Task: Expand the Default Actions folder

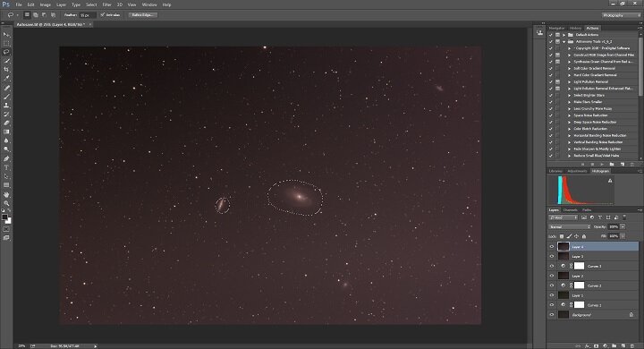Action: (x=564, y=35)
